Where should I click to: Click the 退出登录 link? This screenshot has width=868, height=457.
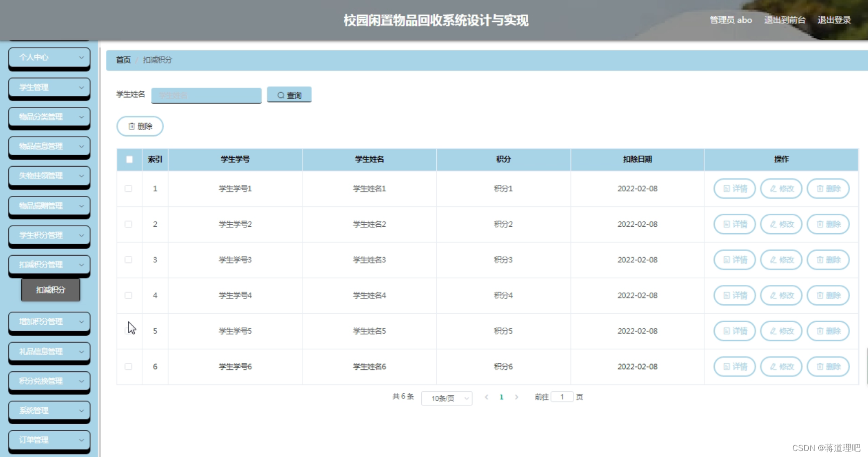tap(834, 20)
